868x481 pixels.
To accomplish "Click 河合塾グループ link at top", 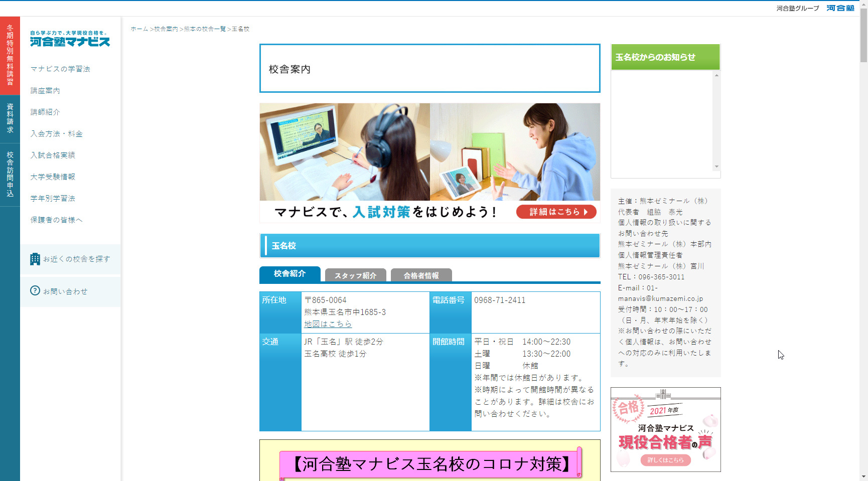I will pyautogui.click(x=798, y=9).
